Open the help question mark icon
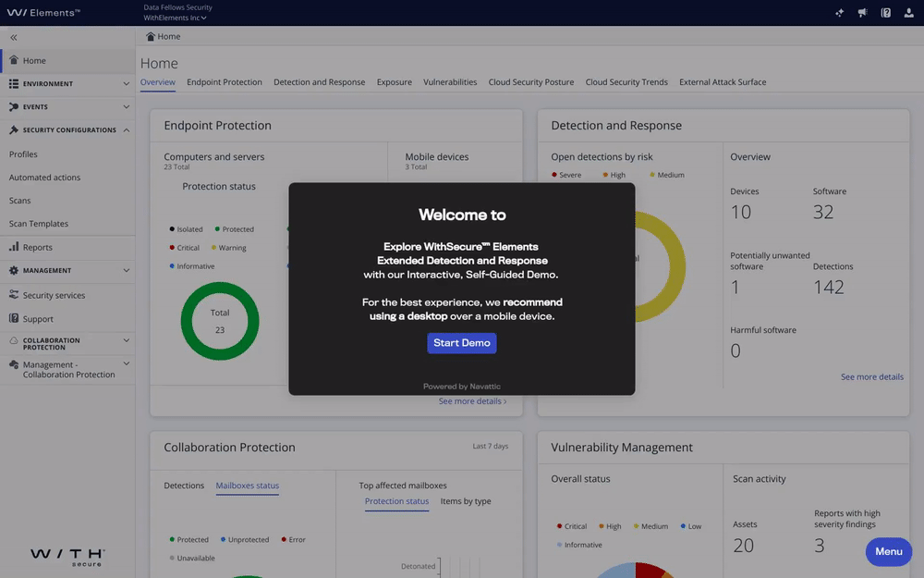 point(886,13)
